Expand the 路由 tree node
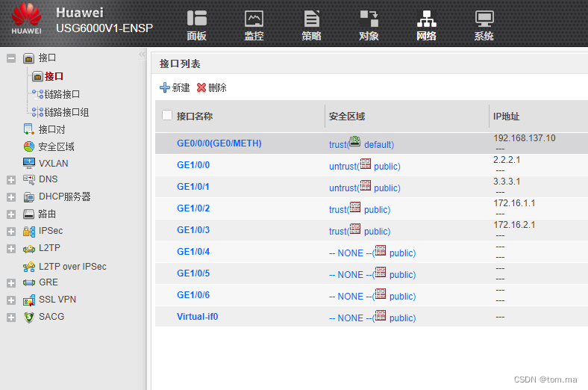The image size is (588, 390). coord(11,214)
